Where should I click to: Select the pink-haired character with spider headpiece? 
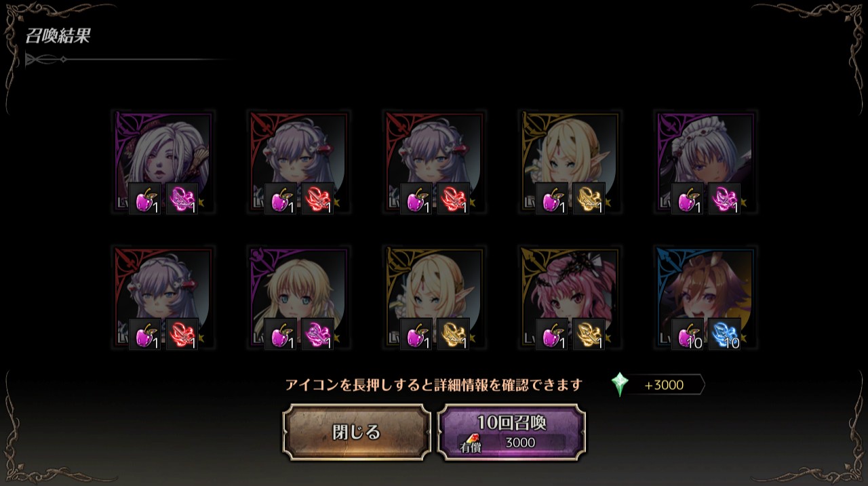coord(570,298)
